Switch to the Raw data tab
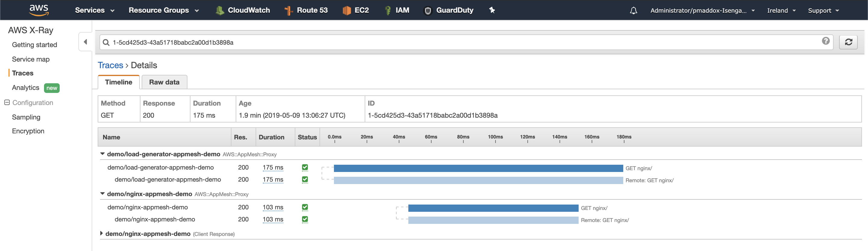The width and height of the screenshot is (868, 251). point(164,82)
